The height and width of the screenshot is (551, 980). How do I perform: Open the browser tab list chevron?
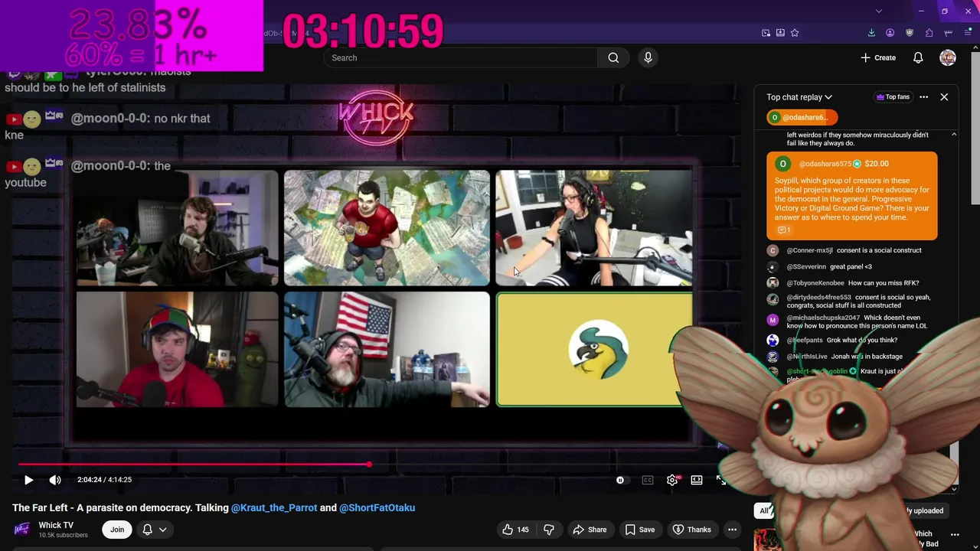(x=879, y=11)
